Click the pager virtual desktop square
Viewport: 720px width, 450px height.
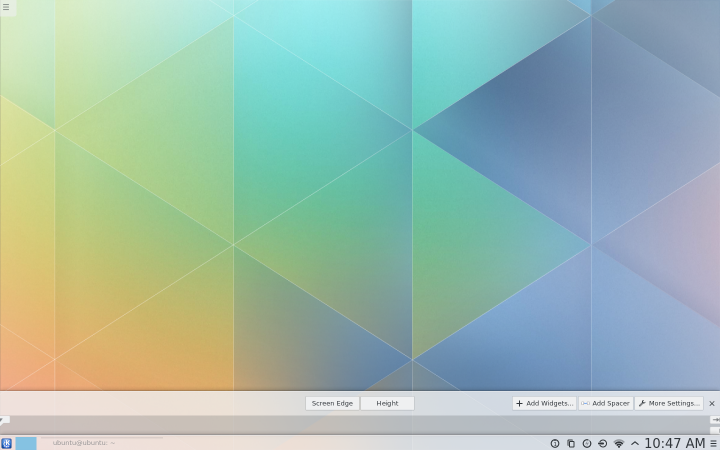(26, 443)
